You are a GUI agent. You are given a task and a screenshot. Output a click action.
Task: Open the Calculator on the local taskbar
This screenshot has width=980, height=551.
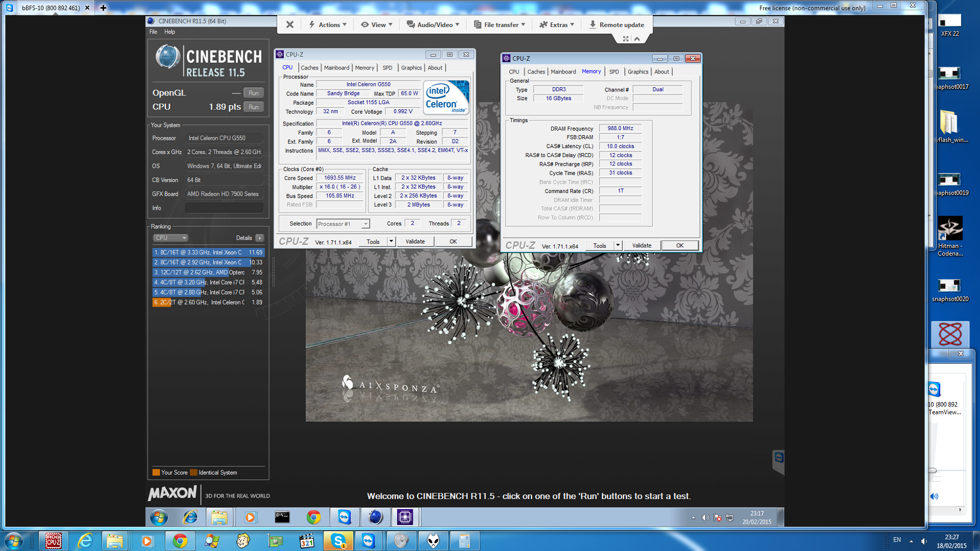tap(464, 541)
